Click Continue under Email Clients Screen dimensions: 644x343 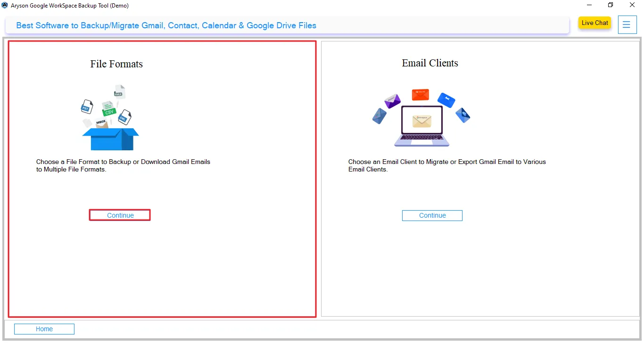(x=432, y=215)
